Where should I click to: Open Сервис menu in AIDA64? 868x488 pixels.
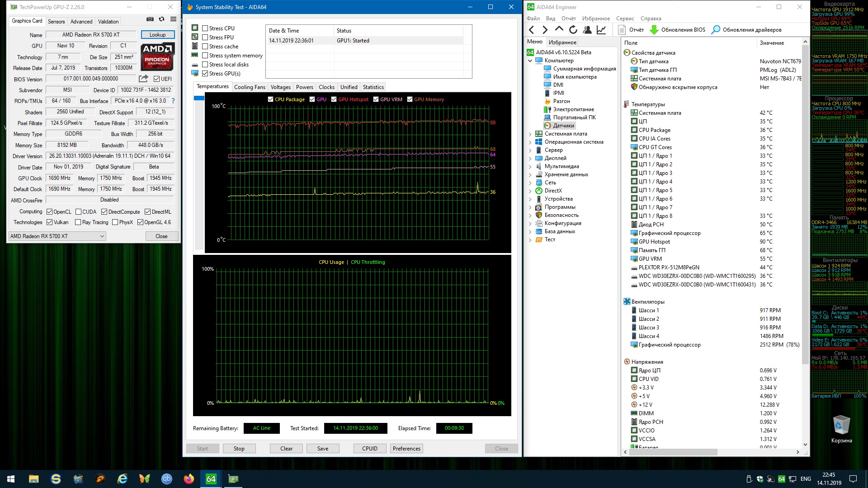click(x=625, y=19)
